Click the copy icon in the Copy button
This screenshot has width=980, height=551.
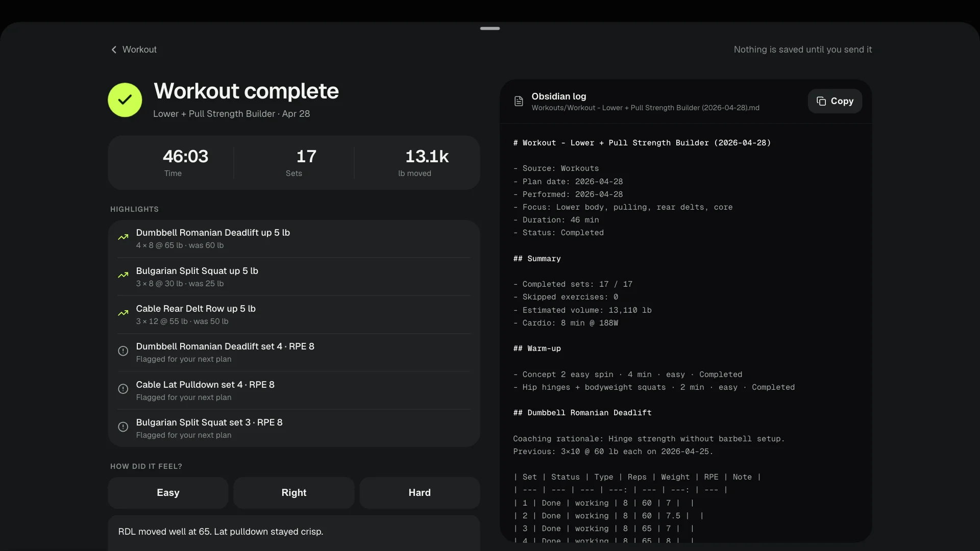(x=821, y=101)
